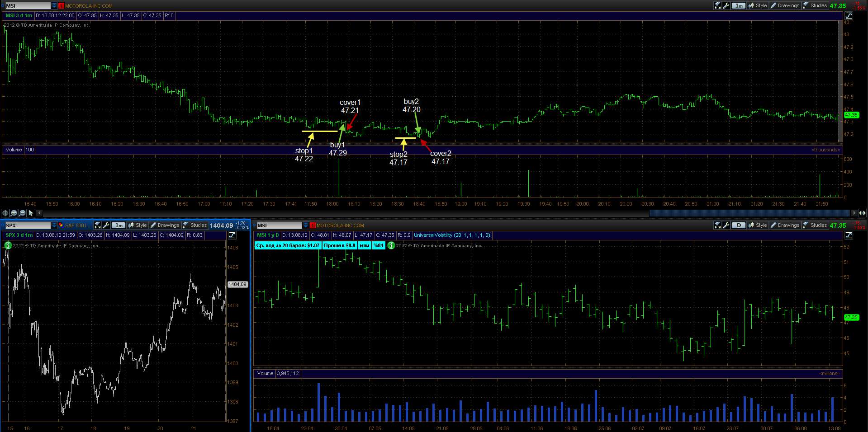Viewport: 868px width, 432px height.
Task: Open quick studies icon on daily MSI chart
Action: 718,225
